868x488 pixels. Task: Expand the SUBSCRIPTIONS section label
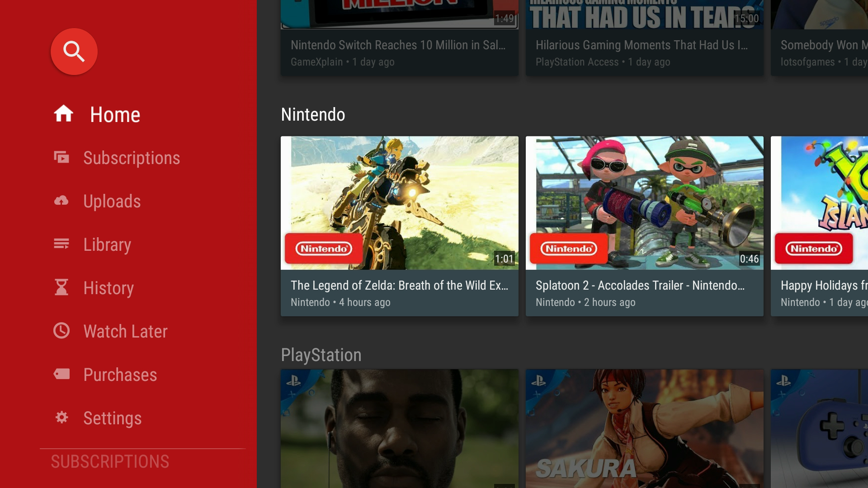click(110, 460)
